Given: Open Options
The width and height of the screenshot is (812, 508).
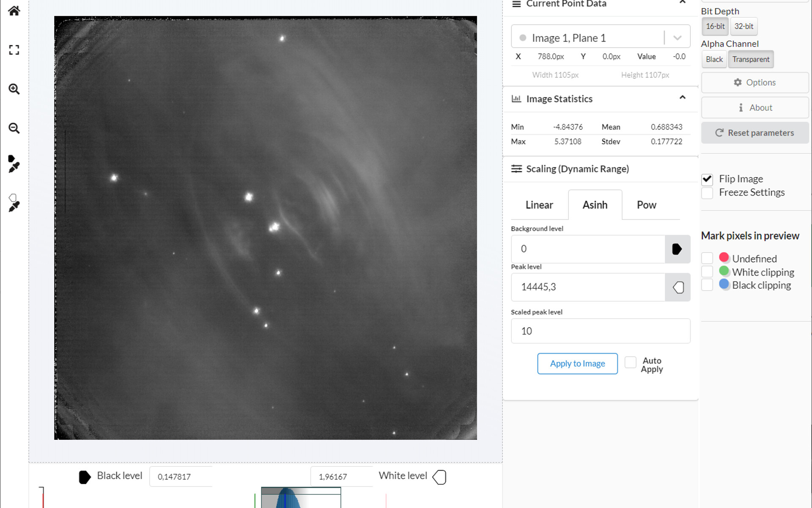Looking at the screenshot, I should click(x=755, y=83).
